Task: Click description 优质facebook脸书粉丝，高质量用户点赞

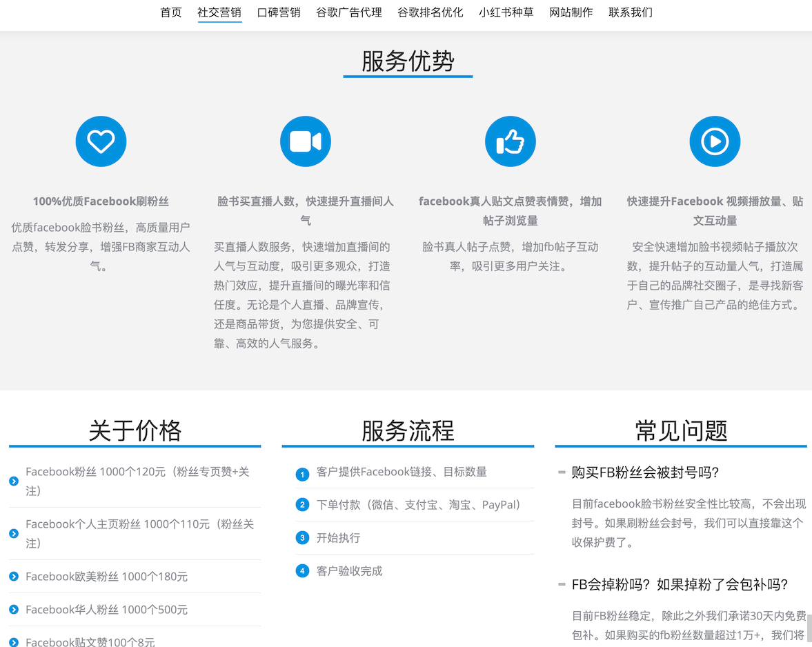Action: point(101,247)
